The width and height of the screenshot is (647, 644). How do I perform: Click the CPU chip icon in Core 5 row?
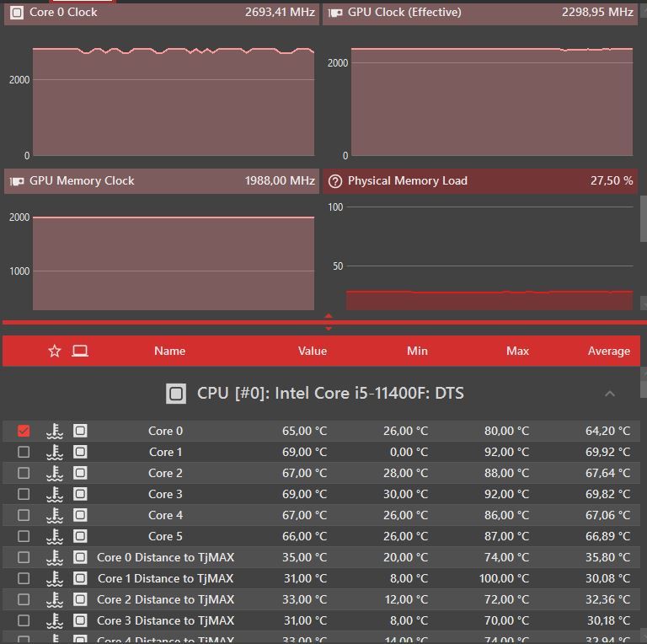80,536
